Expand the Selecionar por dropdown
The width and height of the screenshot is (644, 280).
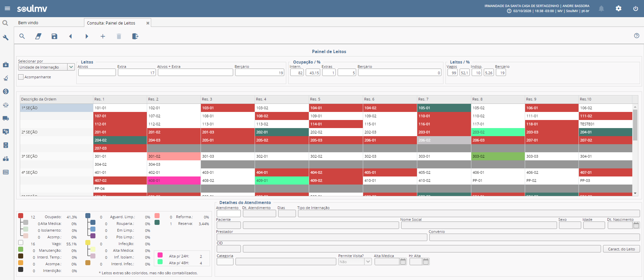71,67
